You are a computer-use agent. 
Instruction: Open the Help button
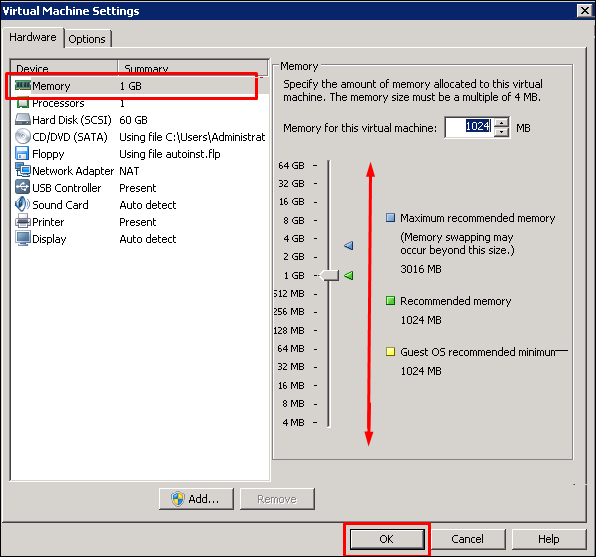549,539
